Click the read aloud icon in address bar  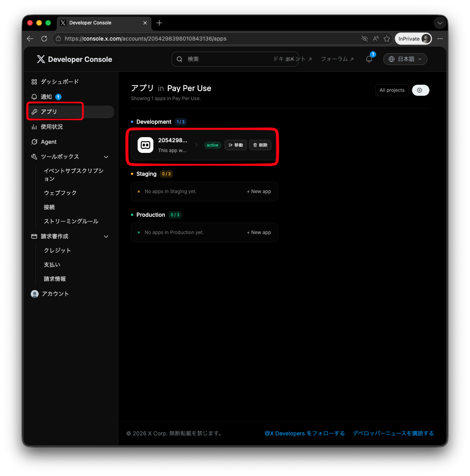pyautogui.click(x=376, y=39)
